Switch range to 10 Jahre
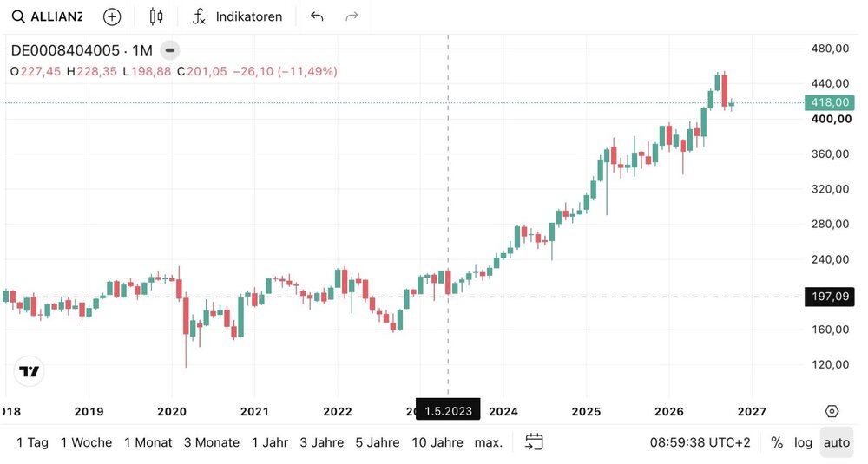 tap(437, 442)
